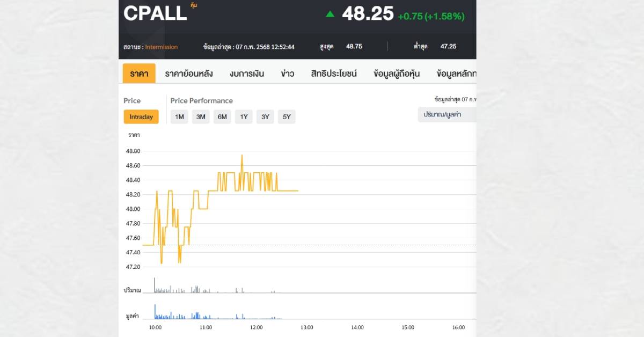Show 5Y price performance
Image resolution: width=644 pixels, height=337 pixels.
point(287,117)
